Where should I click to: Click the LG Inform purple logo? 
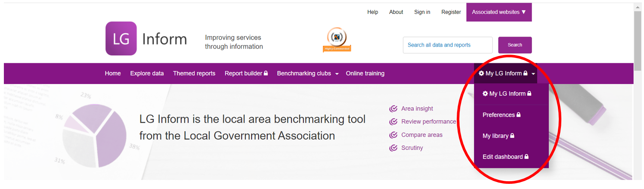coord(121,39)
